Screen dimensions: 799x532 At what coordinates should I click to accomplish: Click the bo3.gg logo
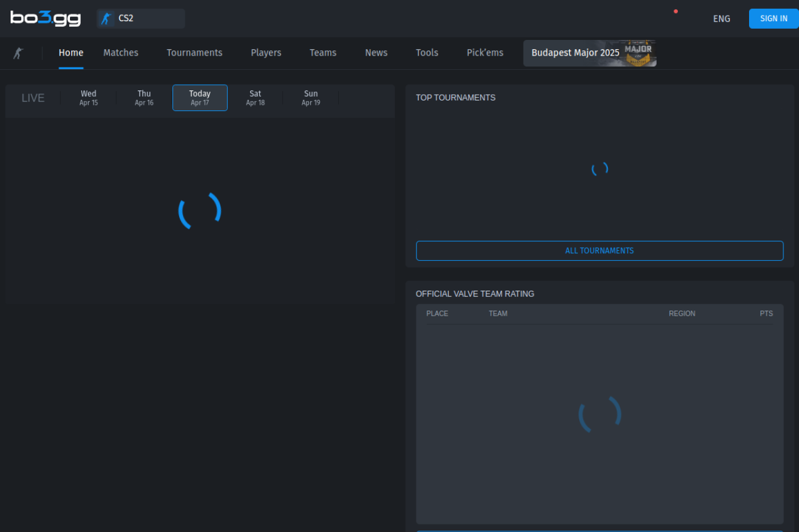coord(46,18)
